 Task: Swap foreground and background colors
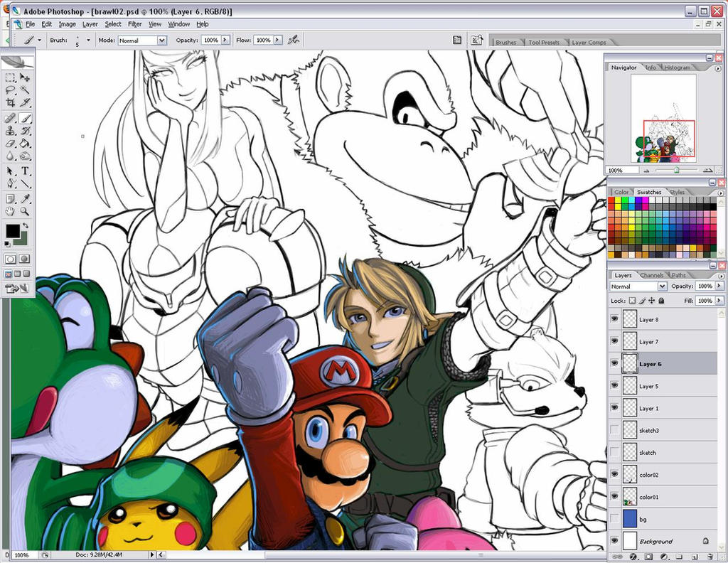pyautogui.click(x=26, y=225)
